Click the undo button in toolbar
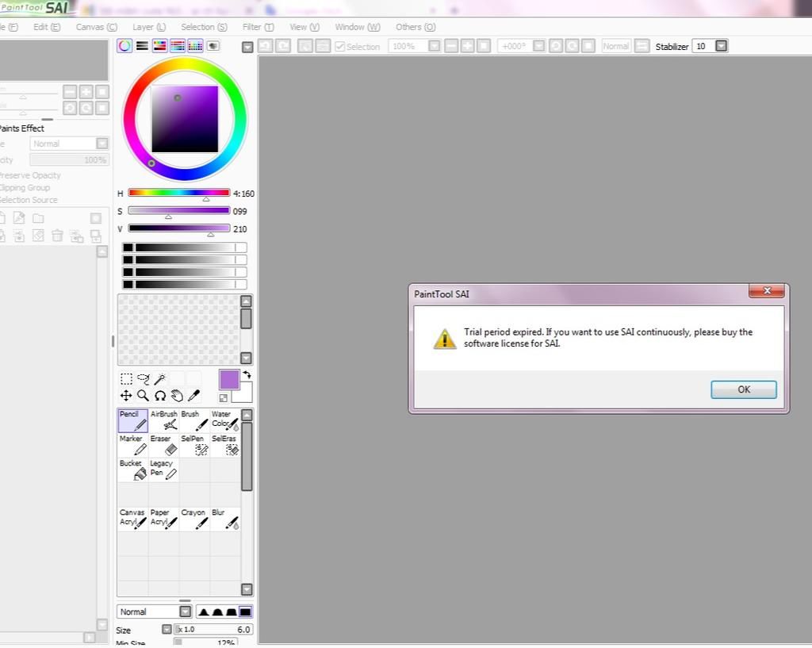Screen dimensions: 812x648 coord(265,46)
